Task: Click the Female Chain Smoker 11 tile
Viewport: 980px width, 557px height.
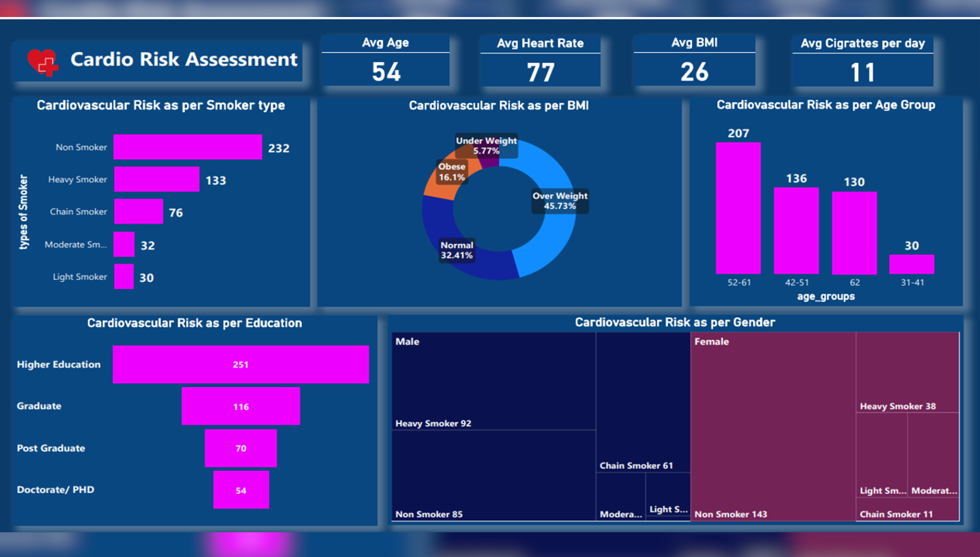Action: click(x=907, y=510)
